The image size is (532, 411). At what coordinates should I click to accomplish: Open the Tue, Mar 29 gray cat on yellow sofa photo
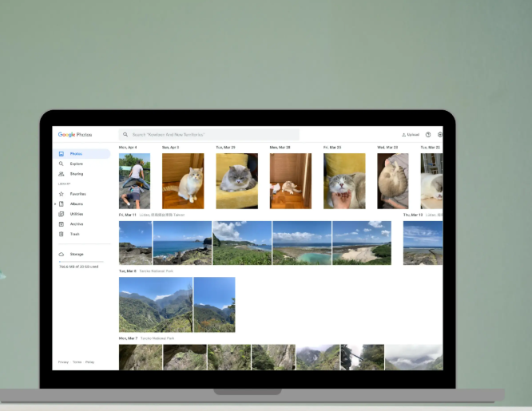(x=236, y=181)
